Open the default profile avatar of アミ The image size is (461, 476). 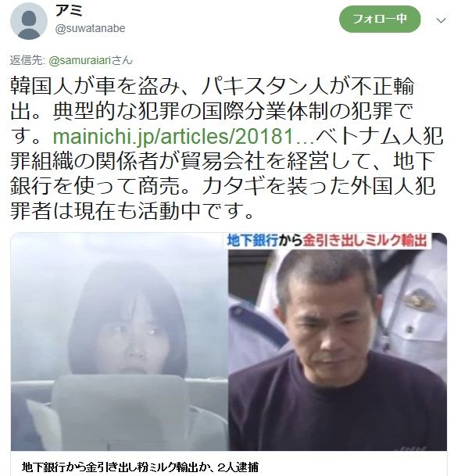(x=29, y=21)
